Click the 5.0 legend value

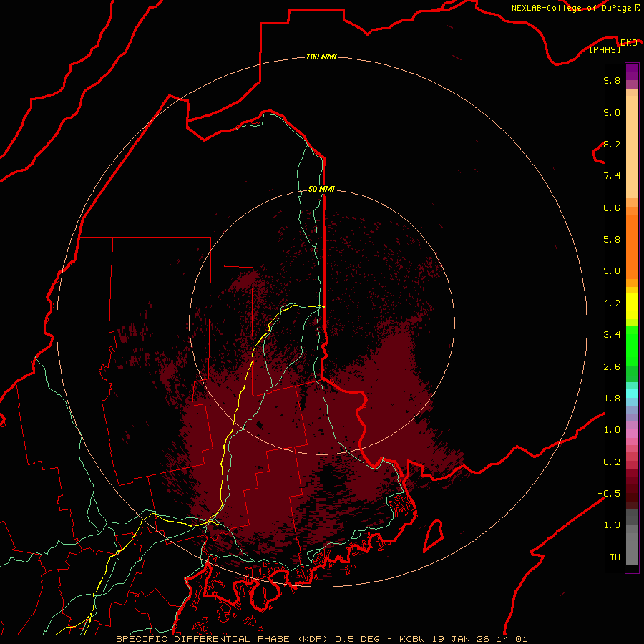[612, 271]
